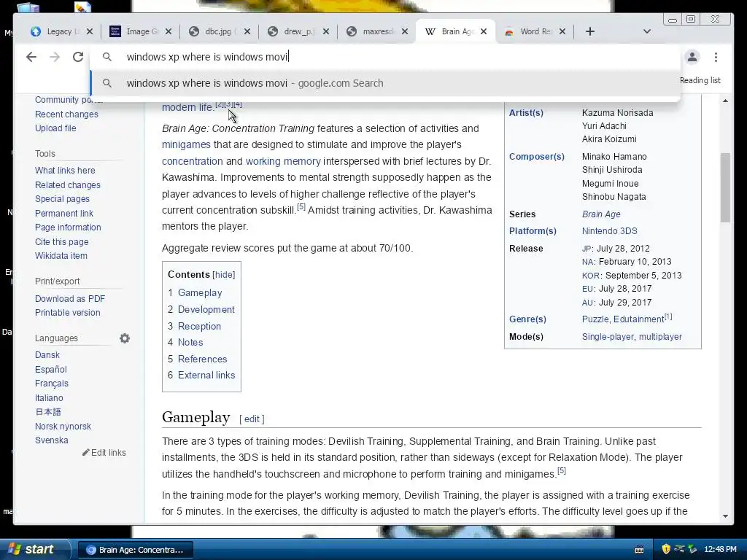Close the Image tab

click(169, 31)
